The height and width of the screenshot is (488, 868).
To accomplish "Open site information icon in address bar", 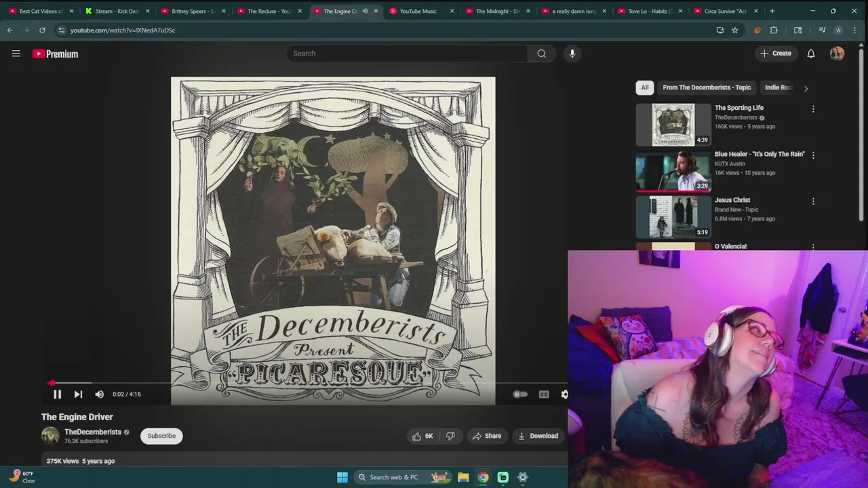I will coord(62,30).
